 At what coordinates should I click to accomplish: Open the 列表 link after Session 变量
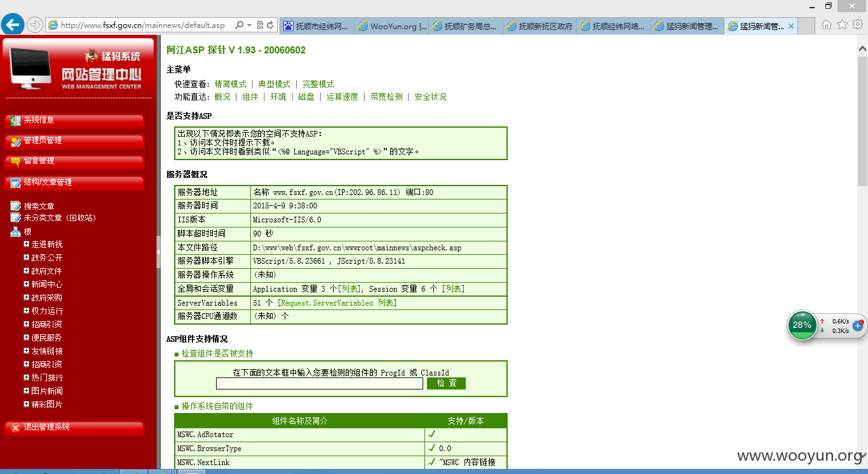click(454, 288)
